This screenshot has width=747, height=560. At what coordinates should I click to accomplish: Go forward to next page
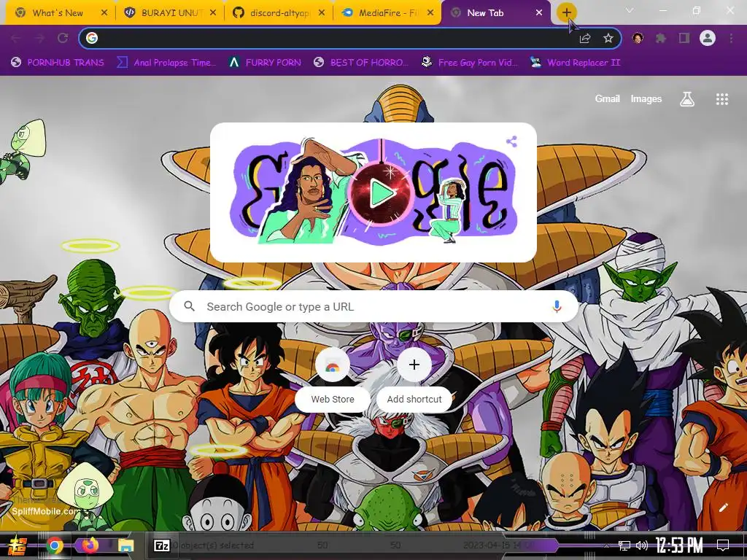tap(39, 38)
